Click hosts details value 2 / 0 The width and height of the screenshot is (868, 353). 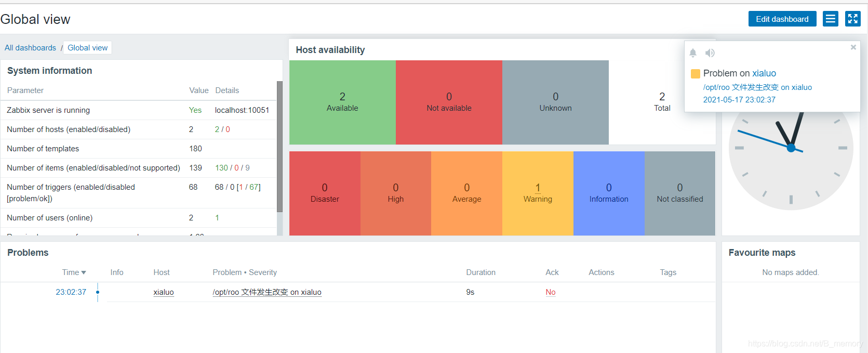coord(222,129)
